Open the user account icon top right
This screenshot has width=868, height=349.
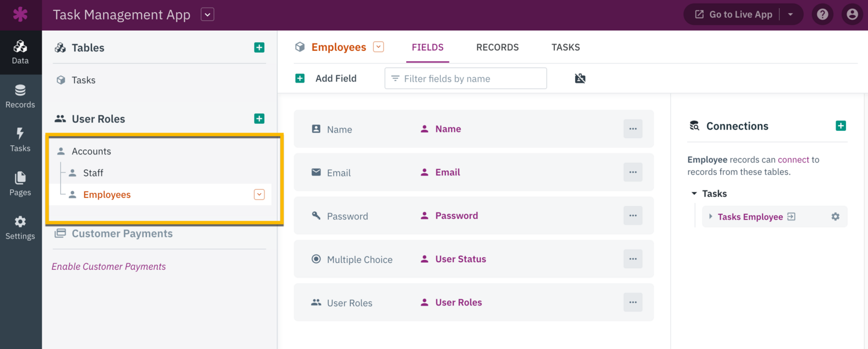tap(852, 14)
